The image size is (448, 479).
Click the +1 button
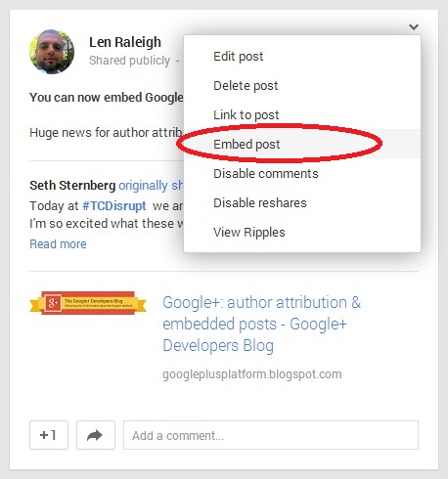pos(49,435)
